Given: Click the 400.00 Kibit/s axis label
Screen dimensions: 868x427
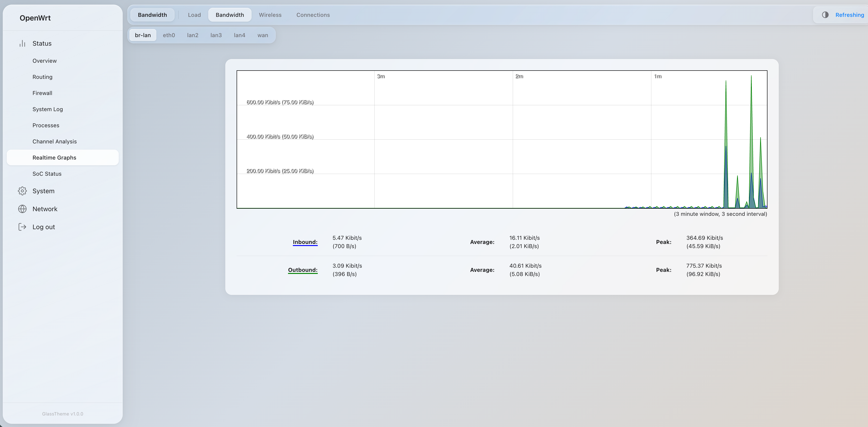Looking at the screenshot, I should pyautogui.click(x=280, y=136).
